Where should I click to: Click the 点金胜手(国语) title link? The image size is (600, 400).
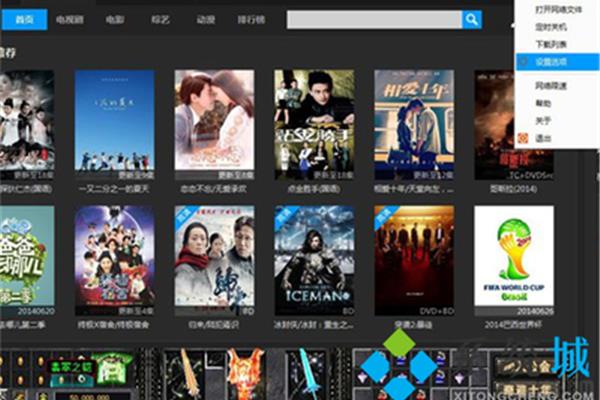[314, 189]
